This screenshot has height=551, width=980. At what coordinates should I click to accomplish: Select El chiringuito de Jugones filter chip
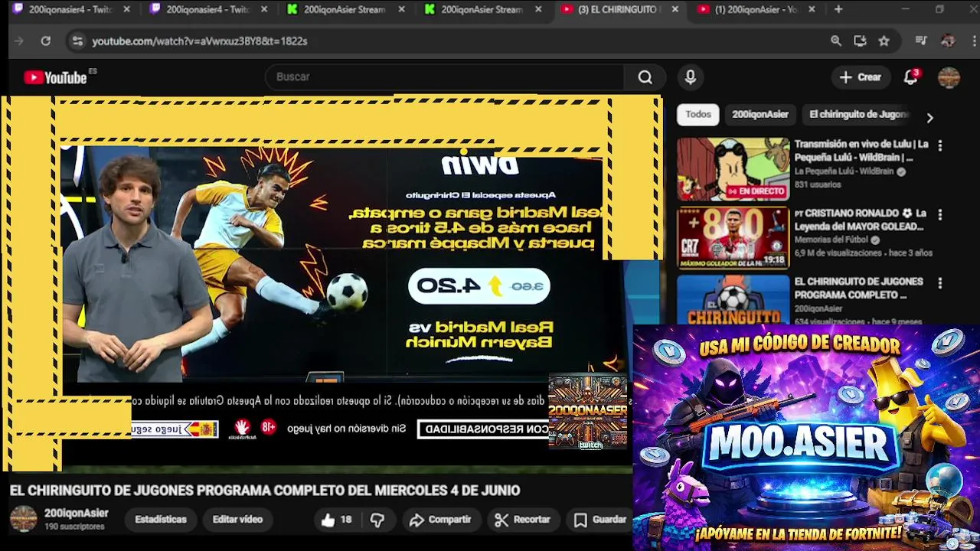click(x=859, y=115)
